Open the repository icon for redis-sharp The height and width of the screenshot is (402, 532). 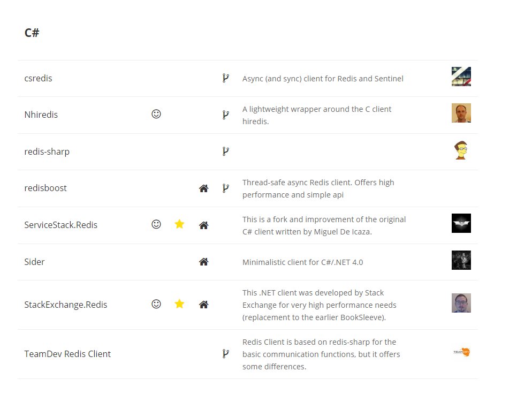[x=226, y=151]
